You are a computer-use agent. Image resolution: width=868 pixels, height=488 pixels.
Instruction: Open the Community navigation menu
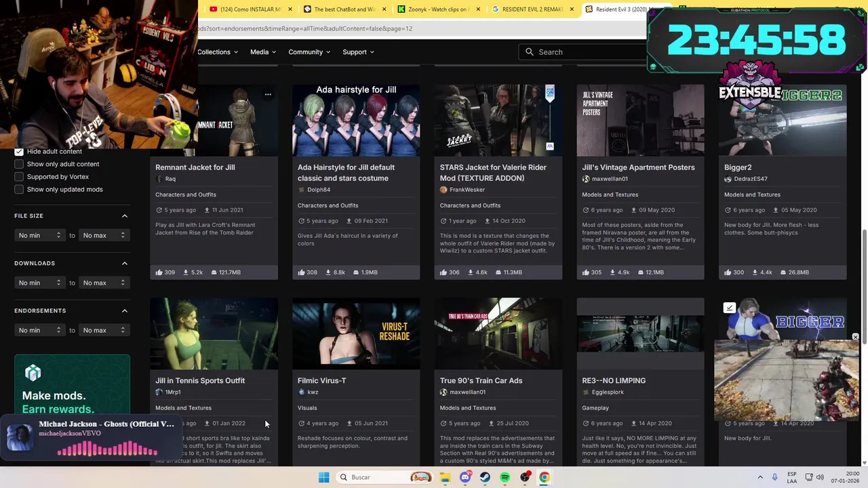click(x=309, y=52)
